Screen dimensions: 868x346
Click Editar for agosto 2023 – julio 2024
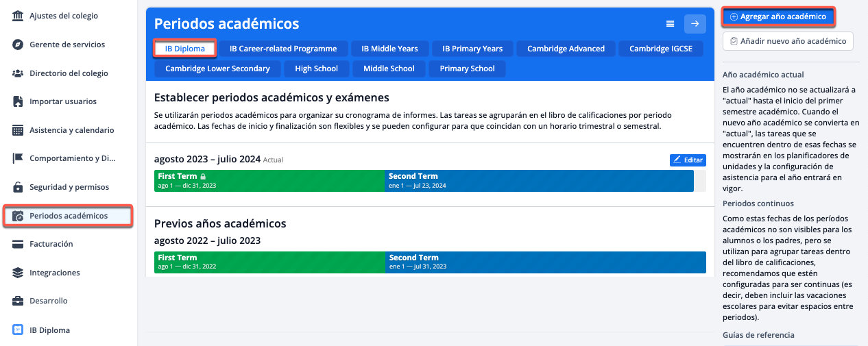point(688,160)
